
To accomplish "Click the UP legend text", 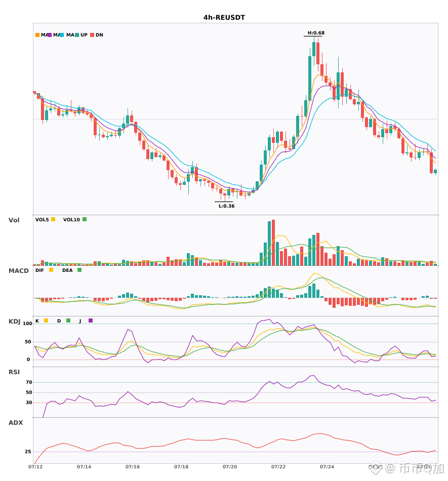I will tap(84, 35).
